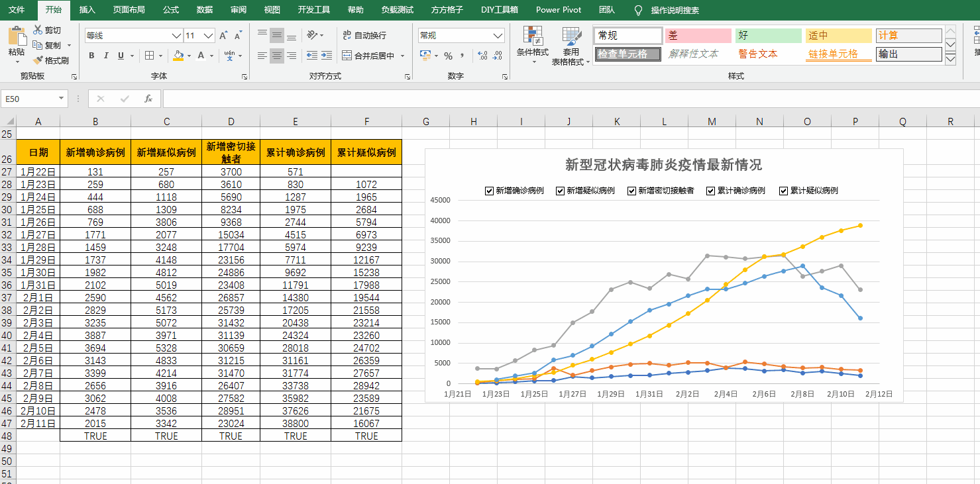
Task: Open Conditional Formatting (条件格式)
Action: [533, 45]
